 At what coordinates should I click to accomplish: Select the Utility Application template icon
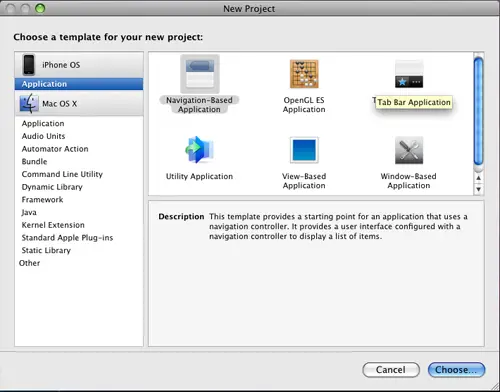pos(199,150)
